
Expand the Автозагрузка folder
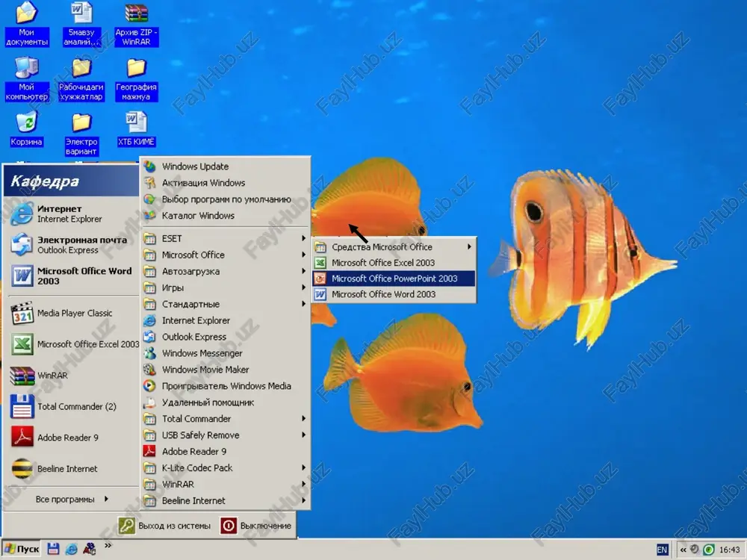(225, 272)
